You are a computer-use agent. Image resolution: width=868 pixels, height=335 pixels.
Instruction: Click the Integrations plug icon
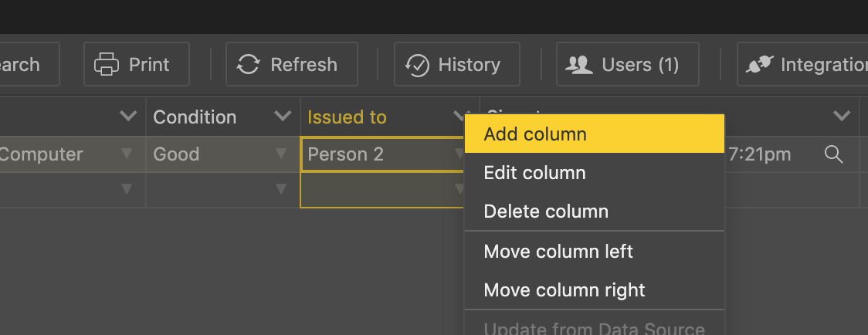pos(759,65)
